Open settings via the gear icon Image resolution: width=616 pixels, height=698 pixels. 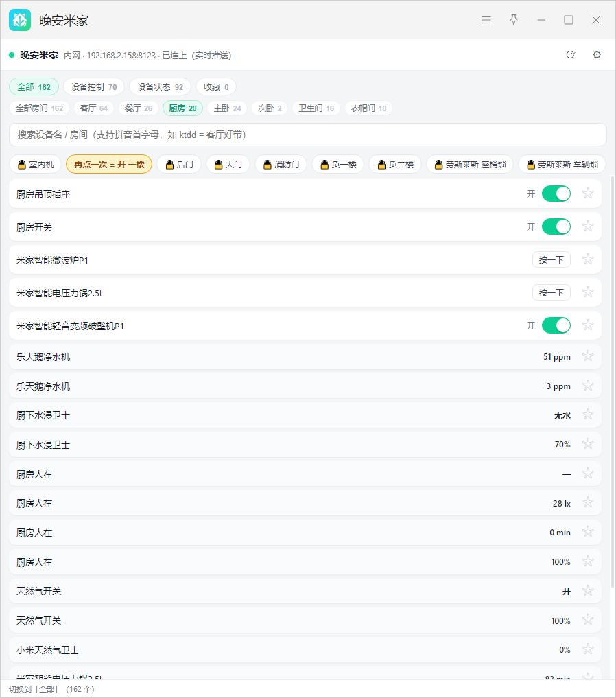[x=597, y=55]
